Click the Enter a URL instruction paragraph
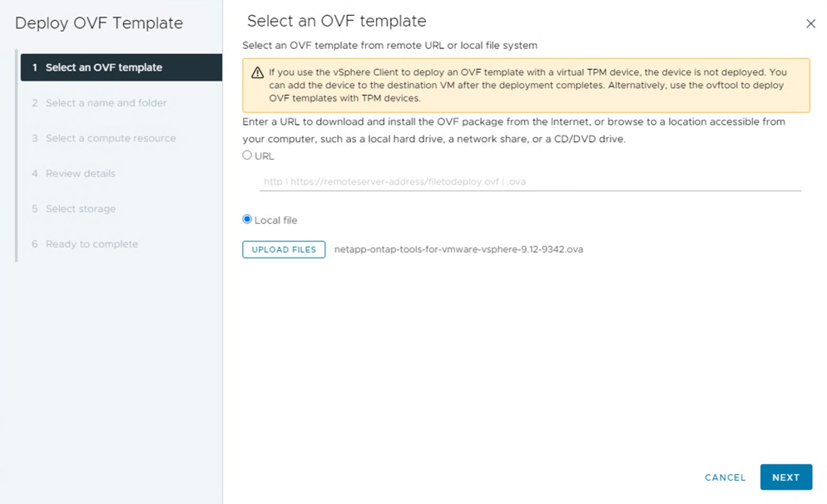The width and height of the screenshot is (827, 504). [x=513, y=130]
